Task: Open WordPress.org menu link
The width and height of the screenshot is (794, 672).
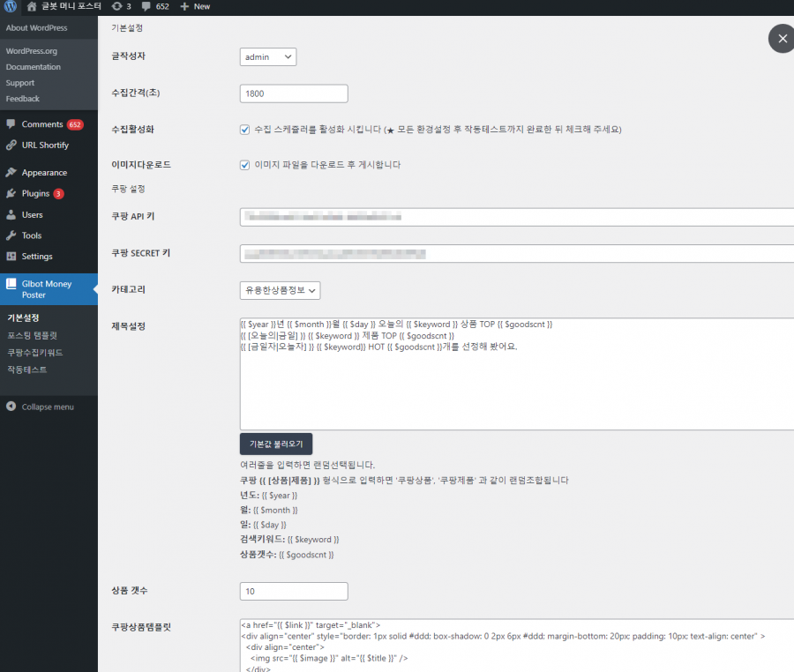Action: coord(32,50)
